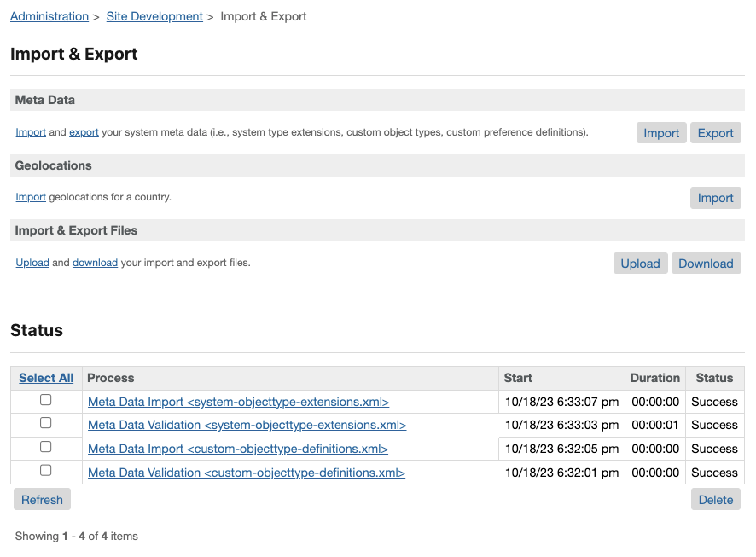Check the box for the first Meta Data Import row
Image resolution: width=756 pixels, height=557 pixels.
[x=46, y=398]
